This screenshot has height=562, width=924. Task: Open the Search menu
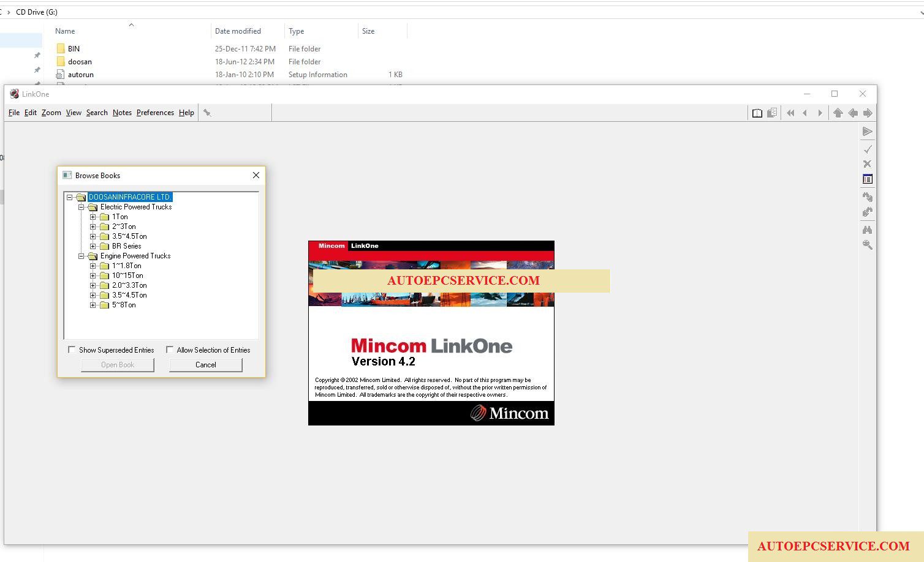[97, 113]
